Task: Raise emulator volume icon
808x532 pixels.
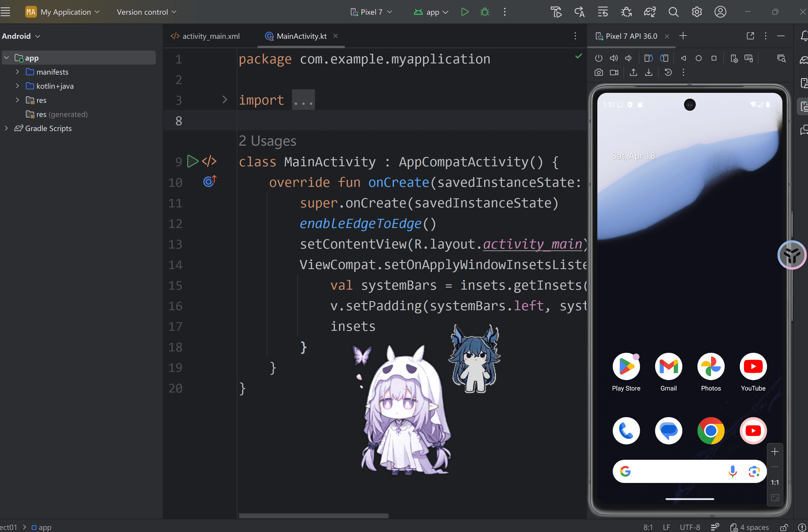Action: tap(613, 58)
